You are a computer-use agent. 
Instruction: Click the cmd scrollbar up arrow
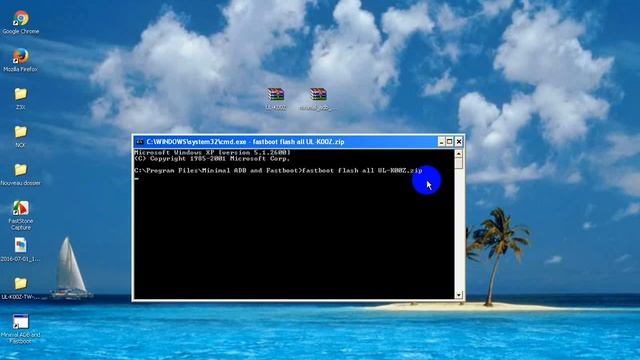pyautogui.click(x=459, y=154)
